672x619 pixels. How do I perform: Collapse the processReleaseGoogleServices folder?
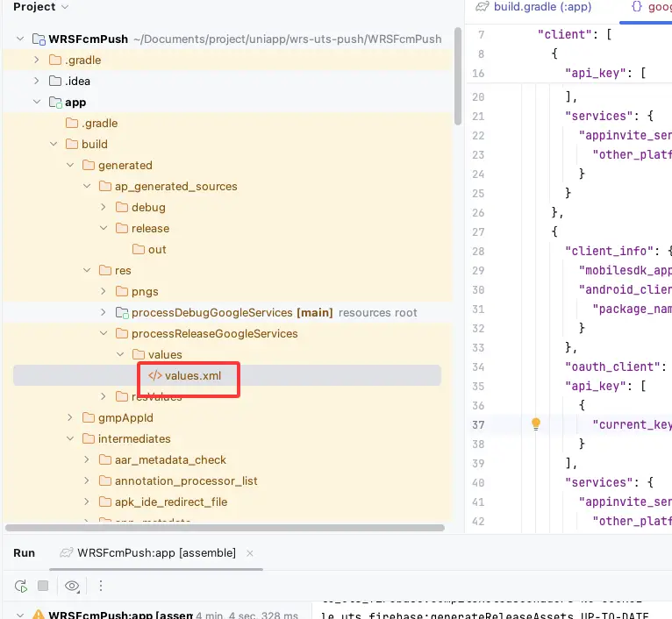point(103,334)
